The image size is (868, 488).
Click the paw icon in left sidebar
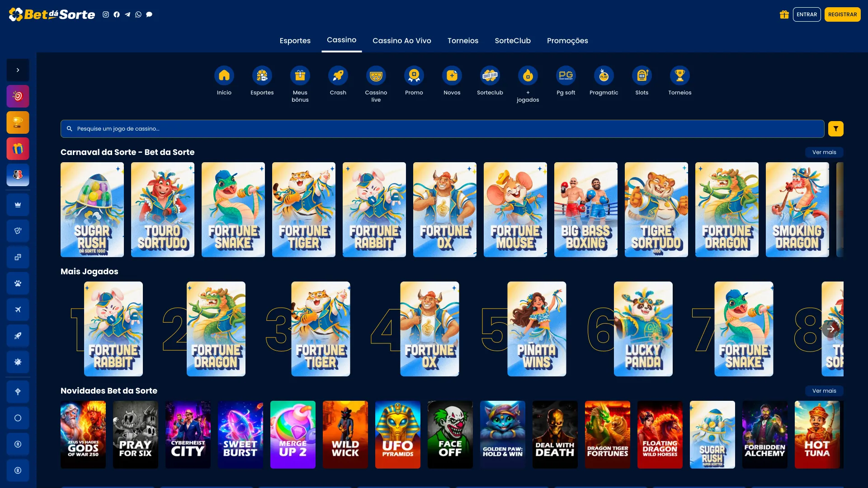pyautogui.click(x=18, y=283)
